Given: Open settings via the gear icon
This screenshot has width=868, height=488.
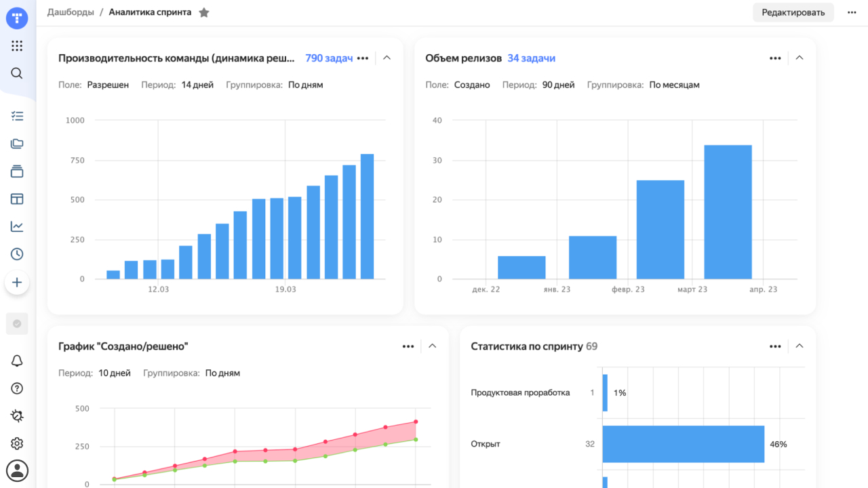Looking at the screenshot, I should [x=17, y=443].
